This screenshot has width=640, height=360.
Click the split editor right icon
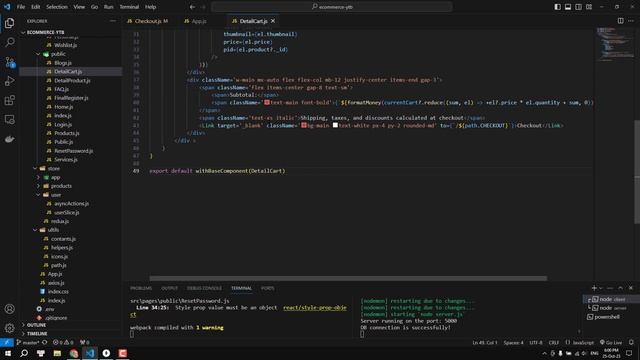[x=620, y=21]
